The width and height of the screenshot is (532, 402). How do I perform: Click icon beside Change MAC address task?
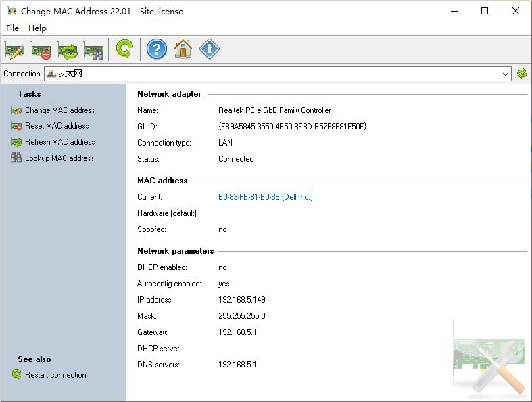click(16, 110)
